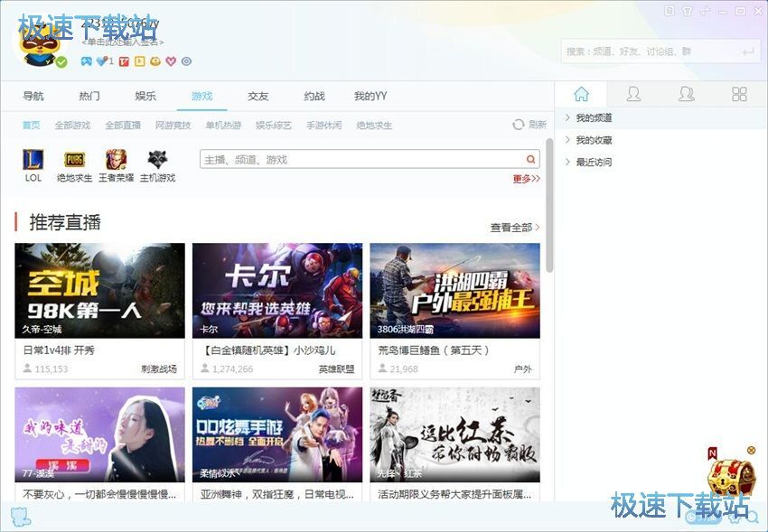768x532 pixels.
Task: Select the 手游休闲 sub-category
Action: (323, 126)
